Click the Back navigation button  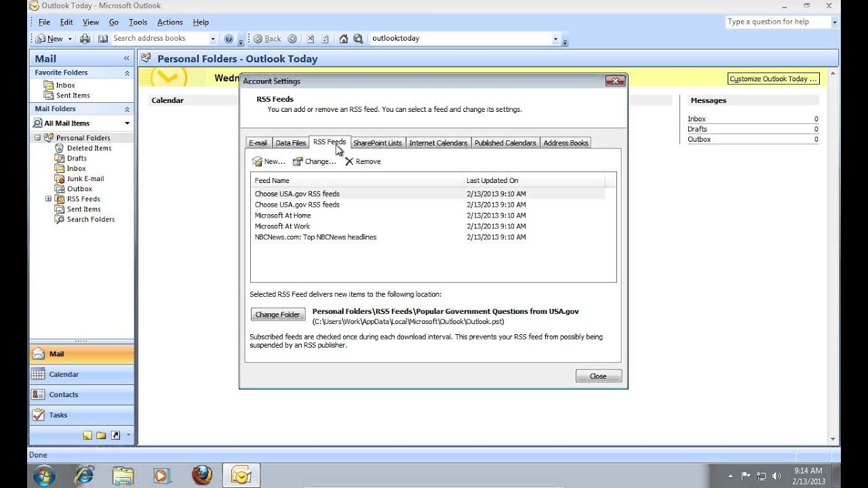point(268,39)
